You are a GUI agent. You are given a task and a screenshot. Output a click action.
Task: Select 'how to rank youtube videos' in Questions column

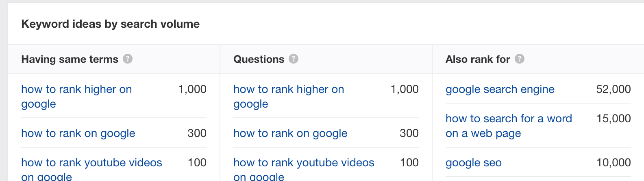pos(304,169)
